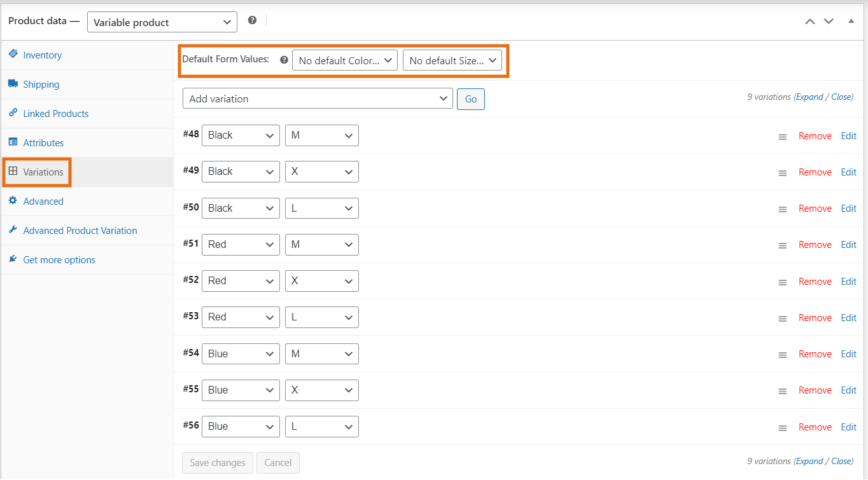This screenshot has height=480, width=868.
Task: Click the Get more options icon
Action: 13,259
